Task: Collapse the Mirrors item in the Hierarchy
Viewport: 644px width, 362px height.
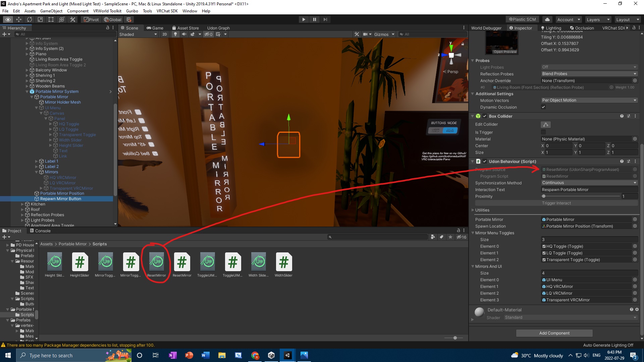Action: point(37,172)
